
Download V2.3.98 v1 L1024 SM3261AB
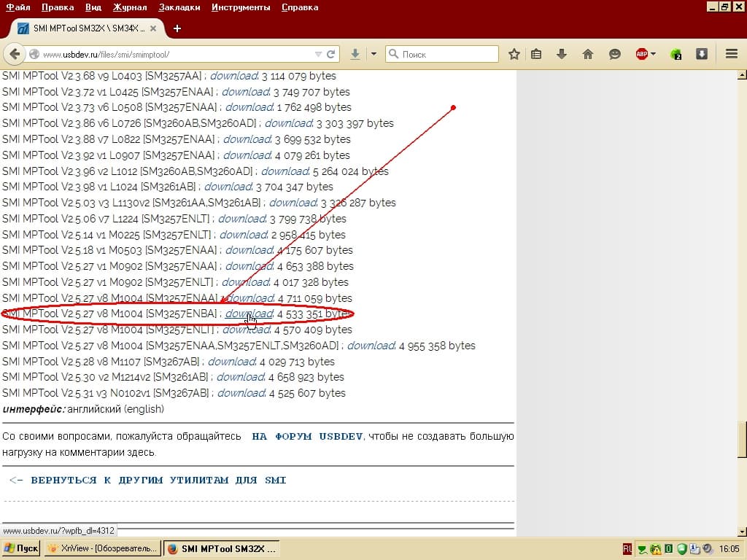pyautogui.click(x=228, y=187)
